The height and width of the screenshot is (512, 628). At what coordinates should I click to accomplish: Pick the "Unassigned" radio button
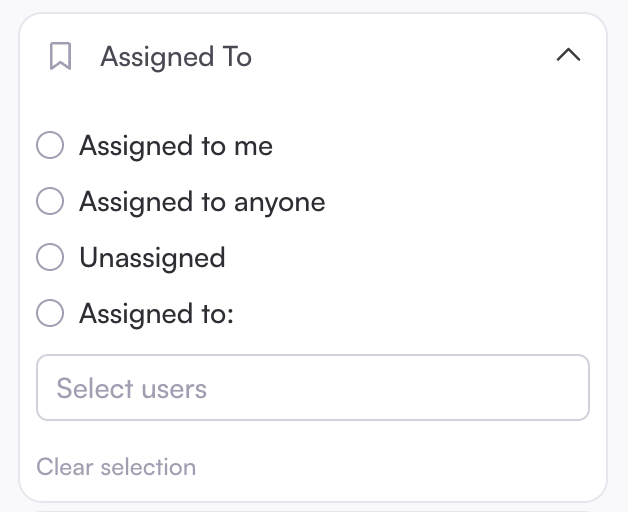tap(50, 258)
